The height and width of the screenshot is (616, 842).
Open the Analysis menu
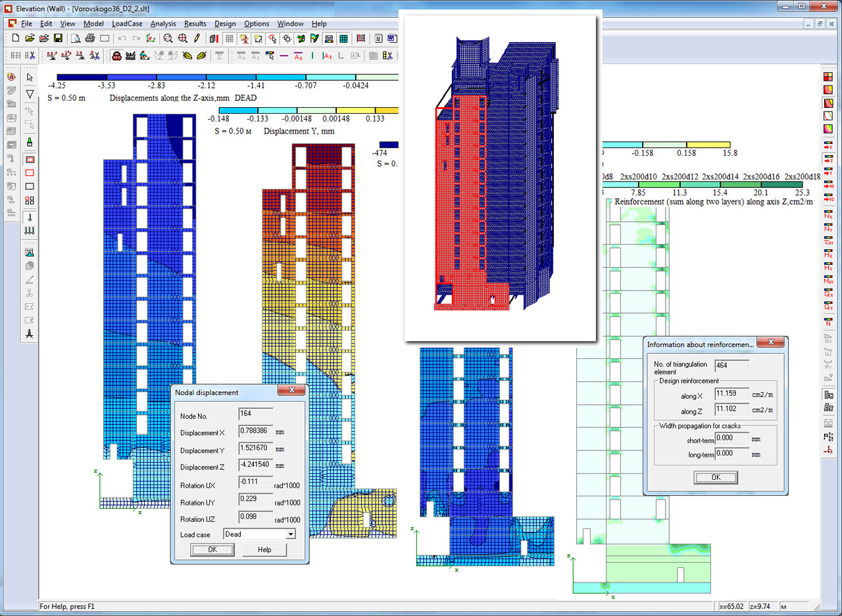coord(163,24)
